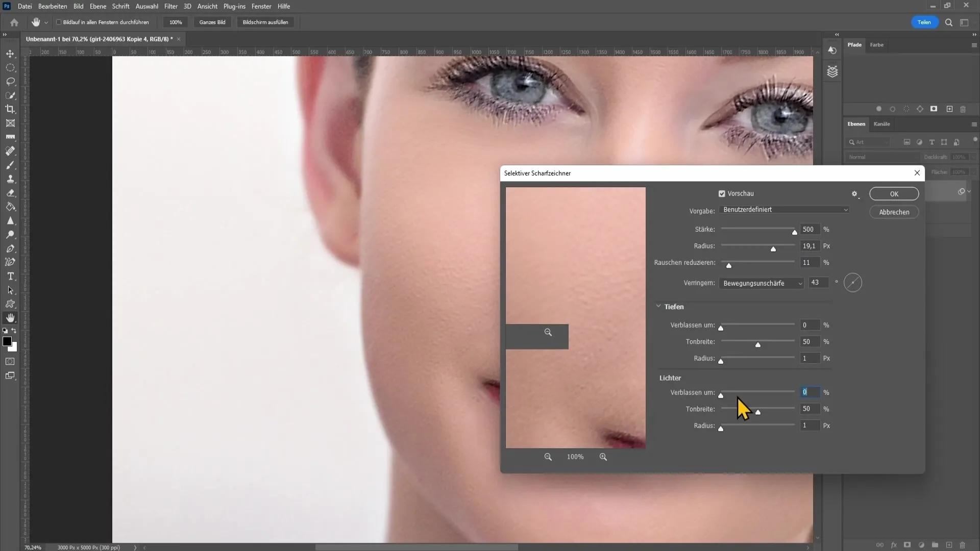Click Abbrechen to cancel dialog
The width and height of the screenshot is (980, 551).
pyautogui.click(x=894, y=212)
